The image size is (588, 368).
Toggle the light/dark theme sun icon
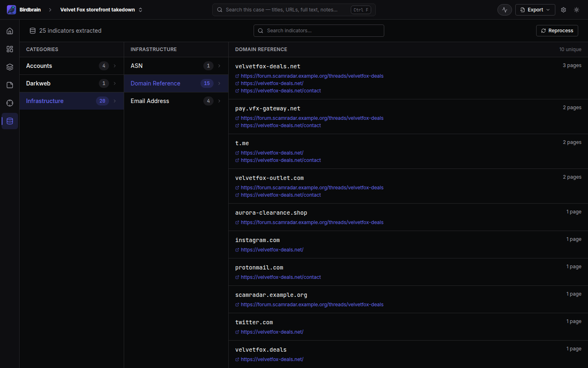tap(577, 10)
